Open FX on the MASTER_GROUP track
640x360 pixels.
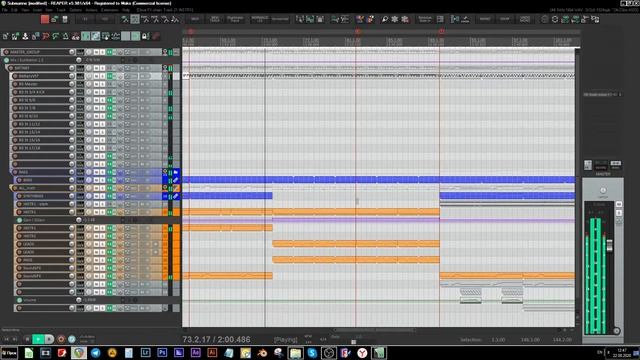click(110, 52)
